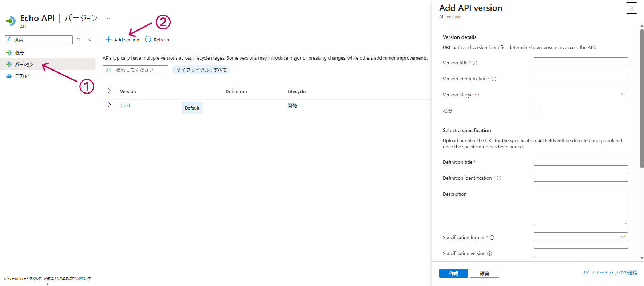644x286 pixels.
Task: Open the Specification format dropdown
Action: (x=581, y=237)
